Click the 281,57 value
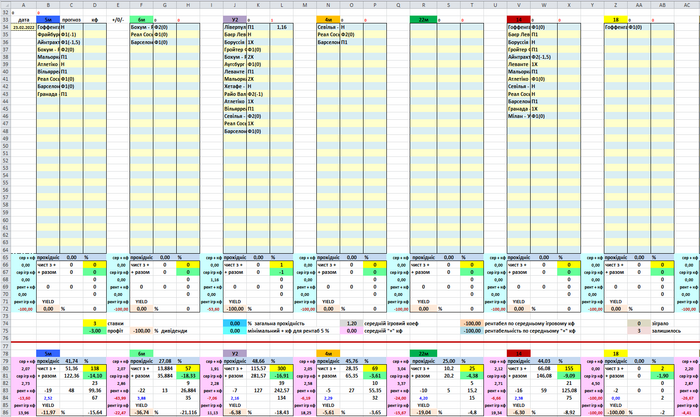This screenshot has width=700, height=417. click(258, 376)
